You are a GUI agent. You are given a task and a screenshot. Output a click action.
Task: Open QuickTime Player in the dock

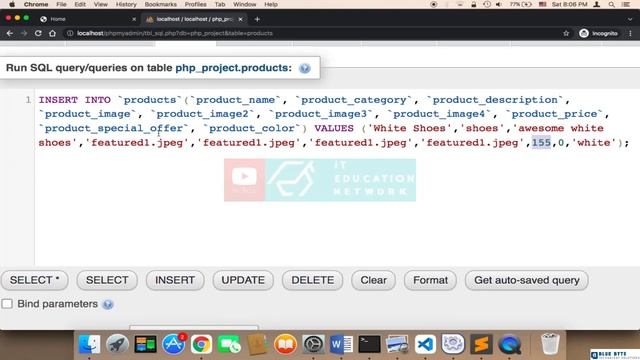(509, 344)
